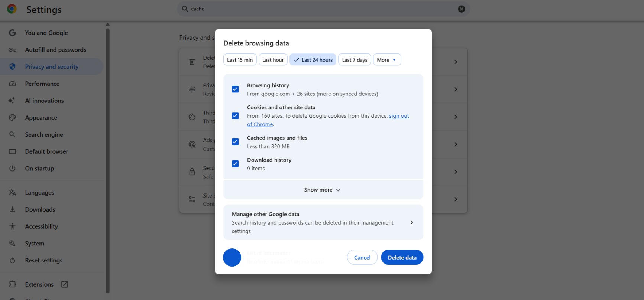
Task: Click the AI innovations sparkle icon
Action: pos(12,101)
